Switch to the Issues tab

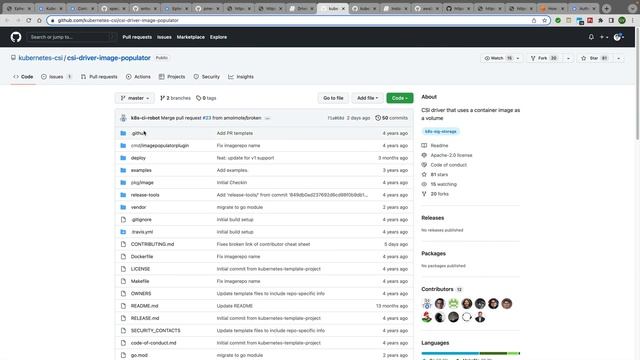tap(56, 77)
